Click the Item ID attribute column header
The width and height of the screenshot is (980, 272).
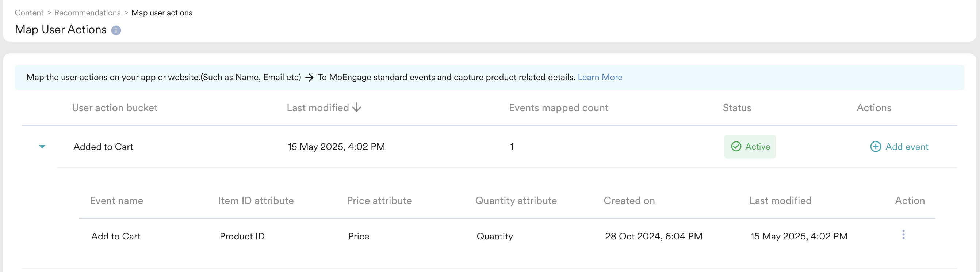point(256,201)
